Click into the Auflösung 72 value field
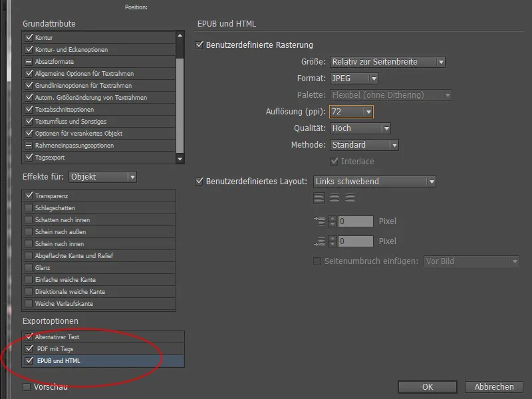 click(x=346, y=112)
